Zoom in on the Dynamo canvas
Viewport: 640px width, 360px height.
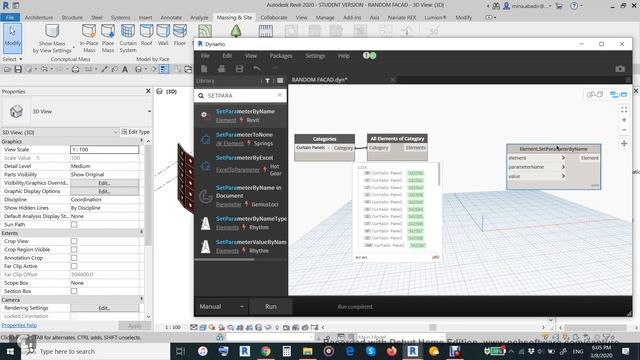click(x=624, y=120)
